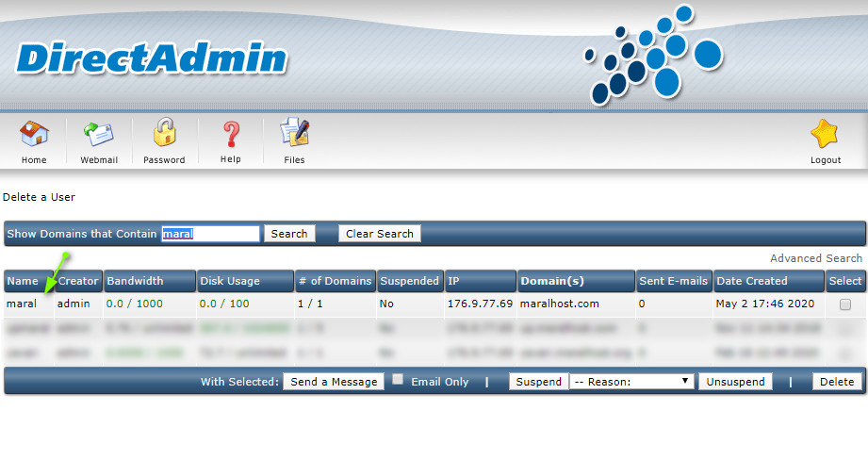868x460 pixels.
Task: Click the IP address 176.9.77.69 in maral's row
Action: pos(480,304)
